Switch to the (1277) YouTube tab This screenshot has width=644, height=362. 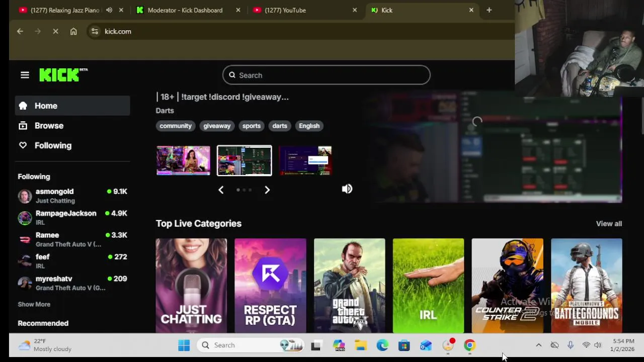point(285,10)
